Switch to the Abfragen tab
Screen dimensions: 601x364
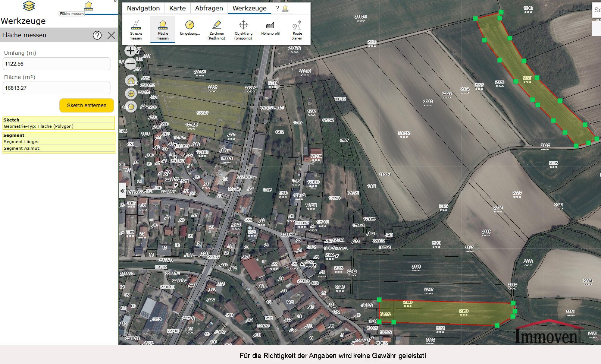209,8
